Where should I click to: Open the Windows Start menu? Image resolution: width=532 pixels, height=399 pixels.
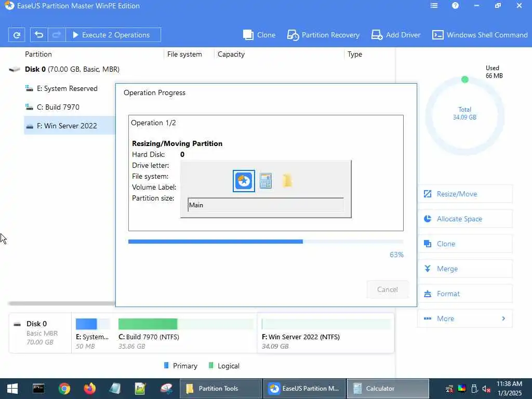(x=12, y=389)
